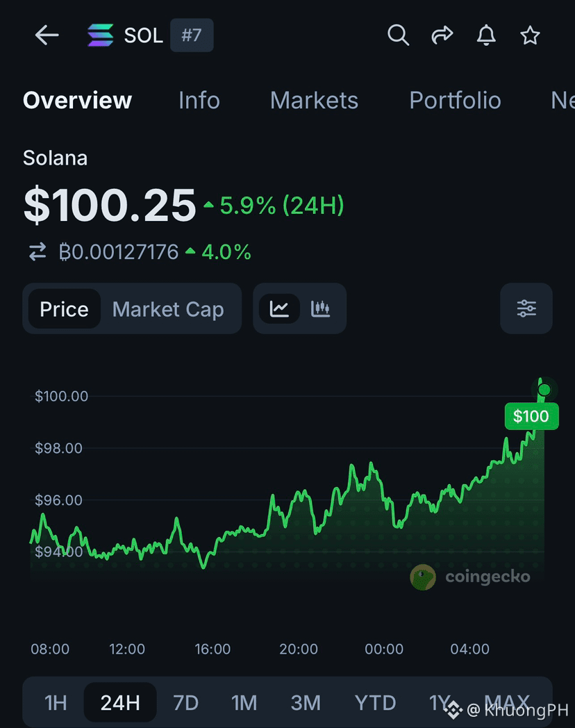Open the chart settings sliders icon
This screenshot has height=728, width=575.
coord(526,308)
